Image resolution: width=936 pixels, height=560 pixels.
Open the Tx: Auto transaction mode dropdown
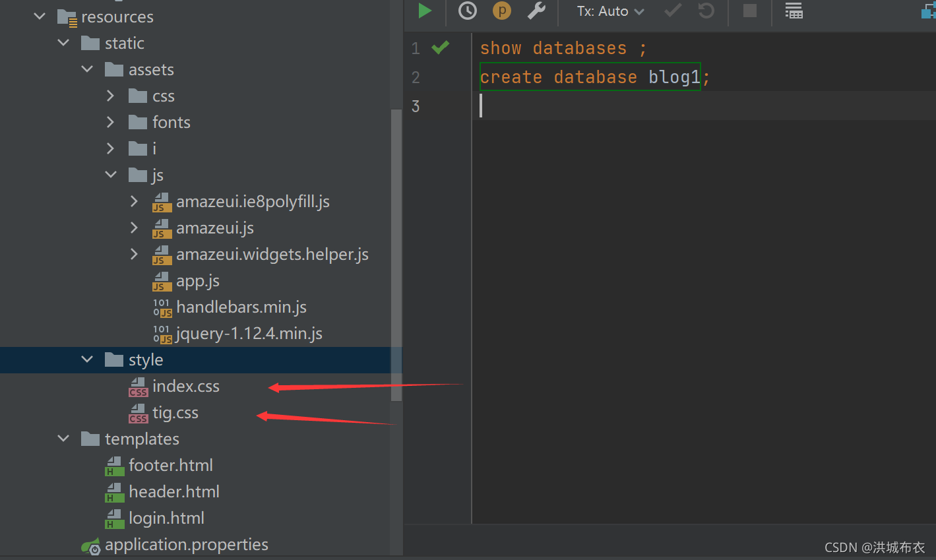[x=610, y=11]
